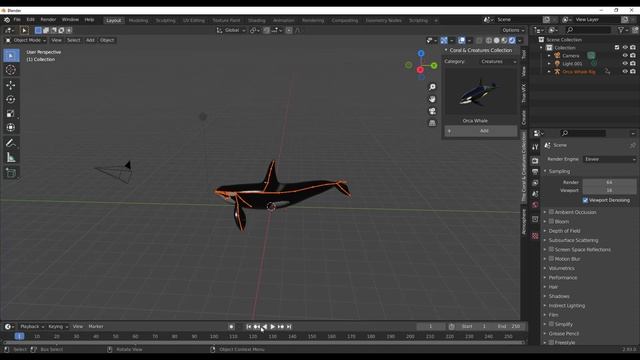
Task: Select the Select Box tool
Action: [x=11, y=56]
